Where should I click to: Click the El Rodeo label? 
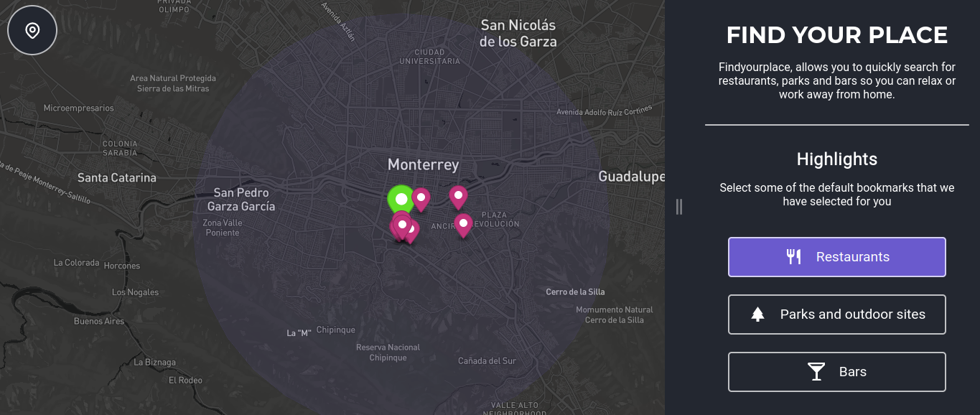click(185, 380)
